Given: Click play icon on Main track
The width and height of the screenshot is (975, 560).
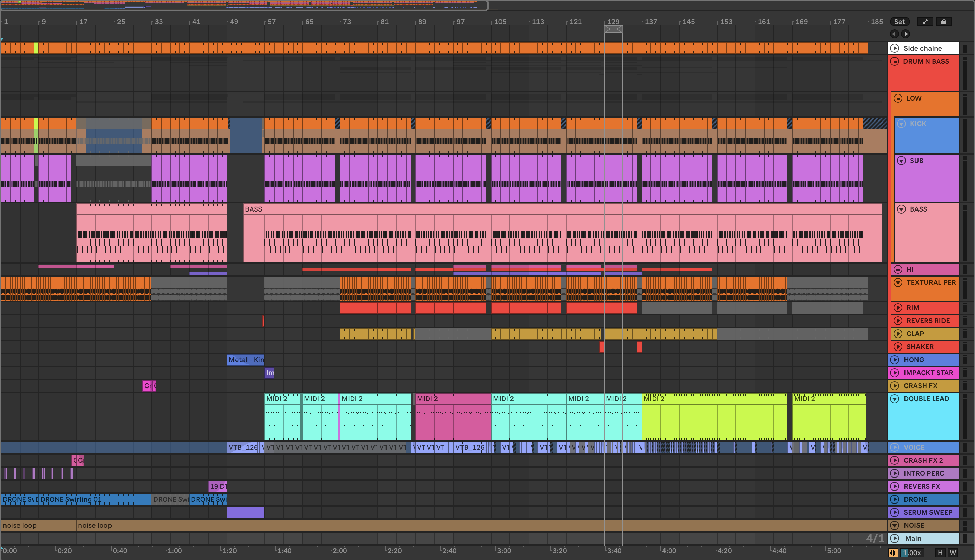Looking at the screenshot, I should (895, 538).
